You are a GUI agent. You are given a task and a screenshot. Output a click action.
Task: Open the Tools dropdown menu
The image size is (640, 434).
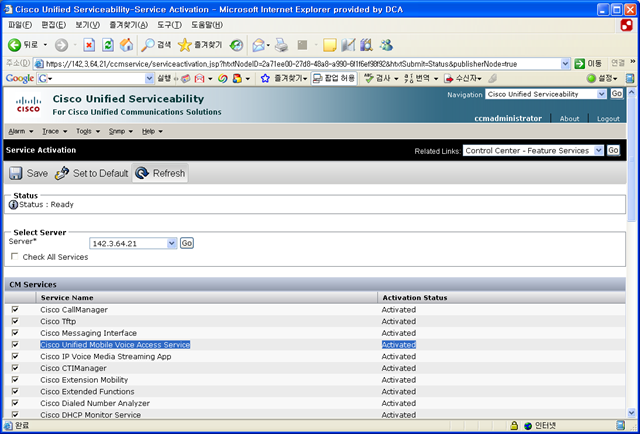click(88, 131)
